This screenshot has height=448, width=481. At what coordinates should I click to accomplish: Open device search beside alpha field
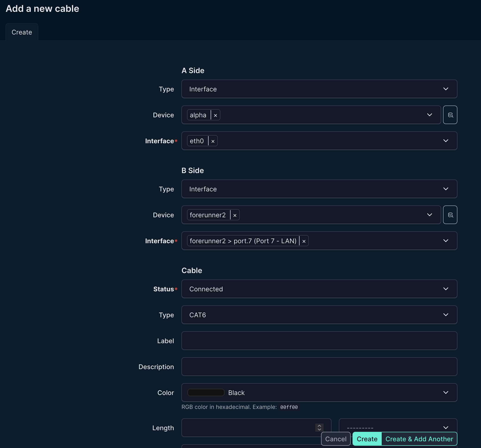450,115
